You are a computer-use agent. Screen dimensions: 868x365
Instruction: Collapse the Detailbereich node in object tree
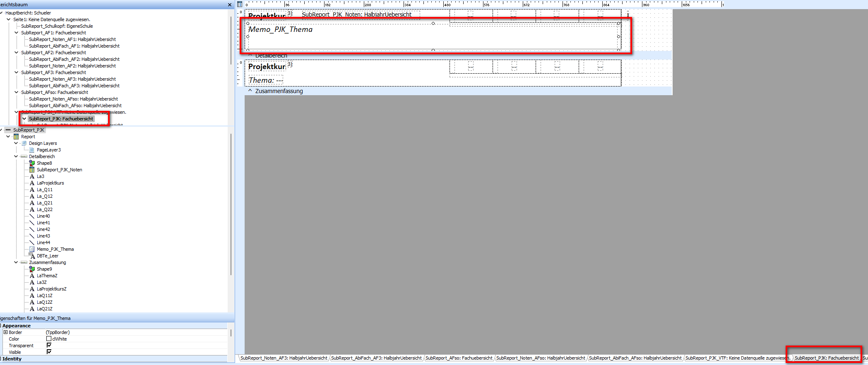pos(16,156)
